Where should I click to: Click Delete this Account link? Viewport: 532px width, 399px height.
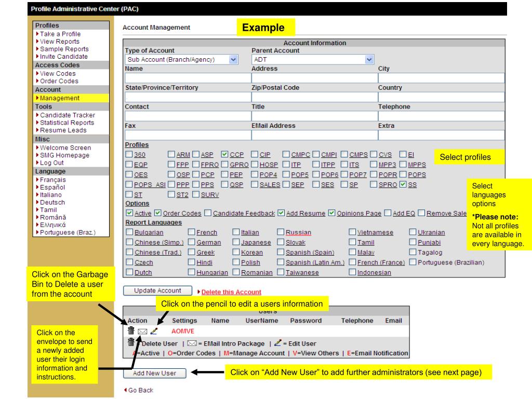231,292
